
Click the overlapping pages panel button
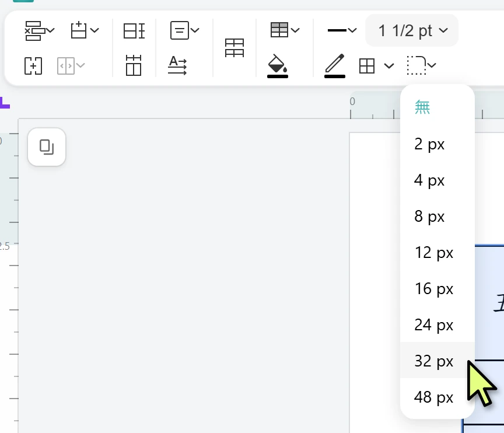pyautogui.click(x=47, y=147)
